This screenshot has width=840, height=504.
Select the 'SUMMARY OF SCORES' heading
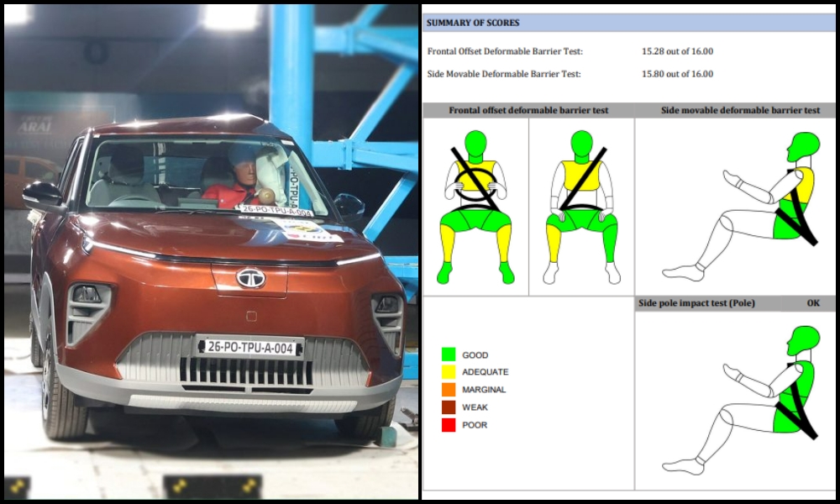tap(472, 23)
